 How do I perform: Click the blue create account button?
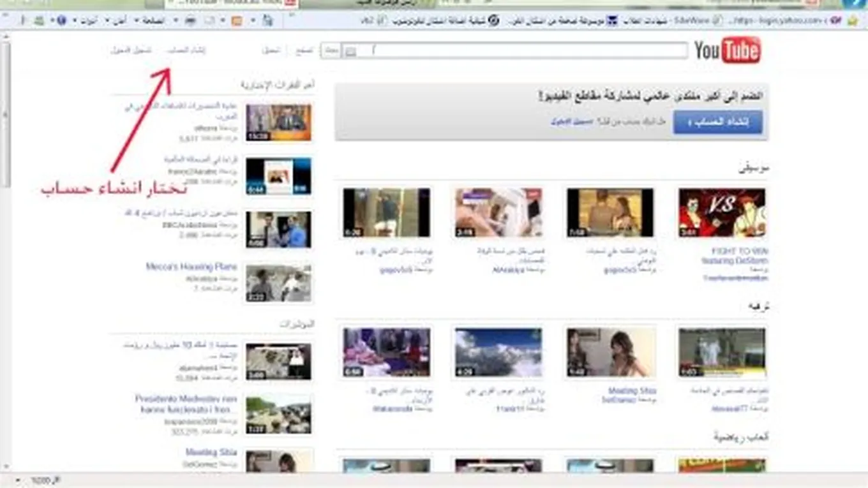(x=717, y=122)
